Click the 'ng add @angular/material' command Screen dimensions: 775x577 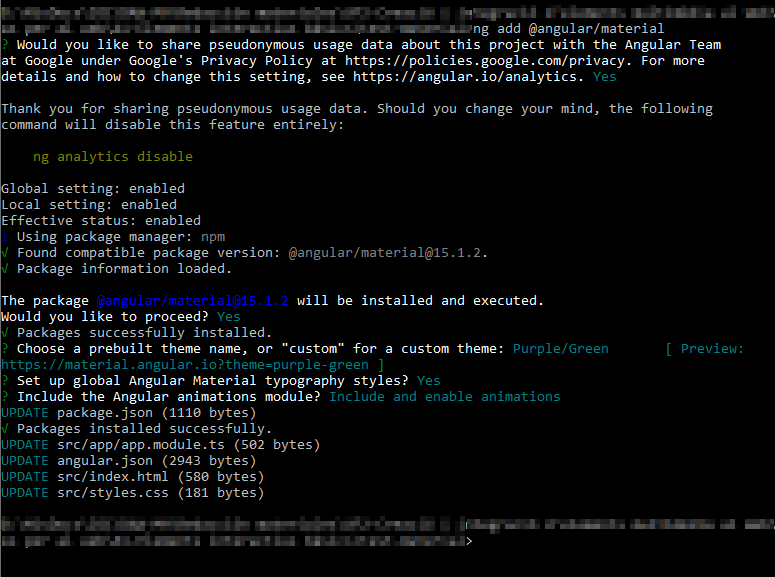point(568,28)
